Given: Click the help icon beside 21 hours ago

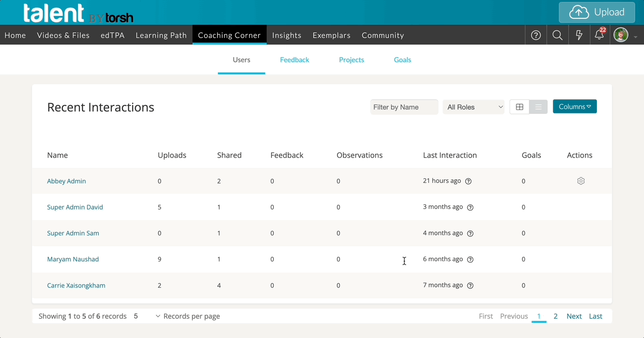Looking at the screenshot, I should pos(468,181).
